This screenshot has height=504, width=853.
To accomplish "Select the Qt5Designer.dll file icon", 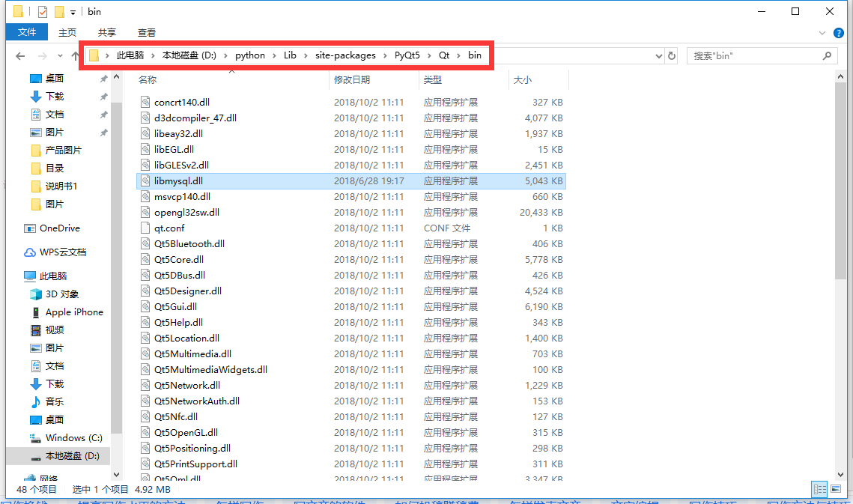I will point(145,291).
